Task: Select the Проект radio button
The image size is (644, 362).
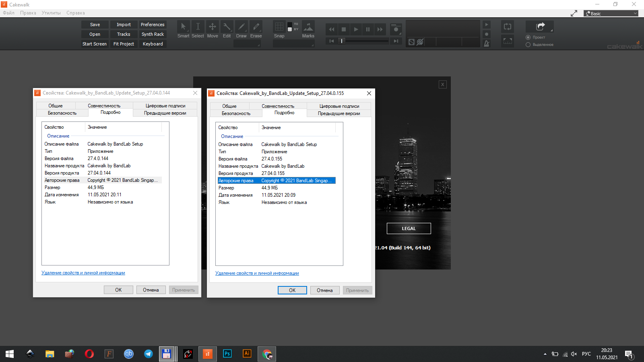Action: click(x=528, y=37)
